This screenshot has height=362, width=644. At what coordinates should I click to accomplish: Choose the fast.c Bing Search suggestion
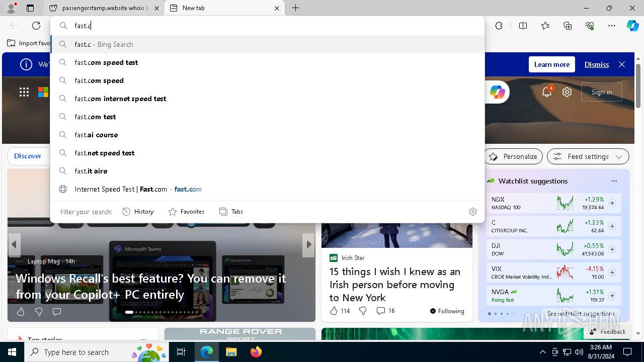pyautogui.click(x=267, y=44)
